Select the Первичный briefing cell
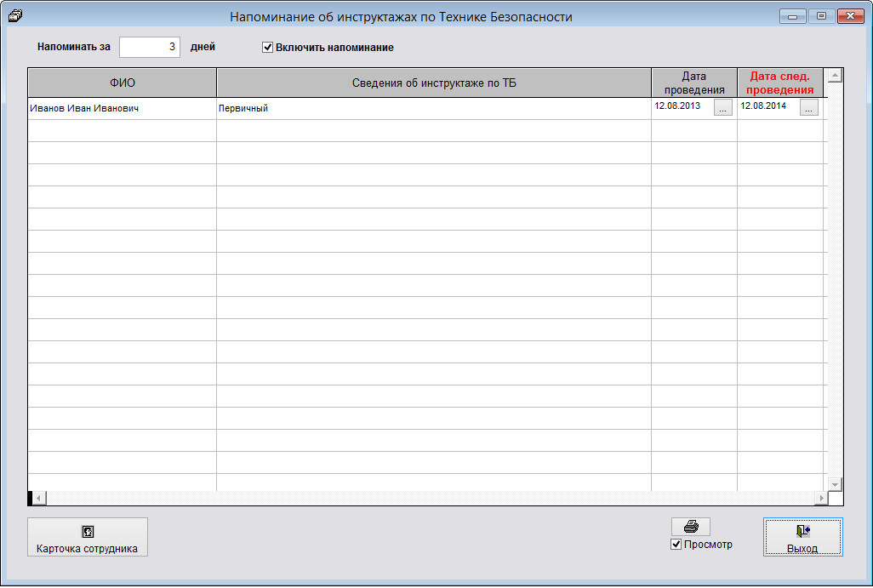The image size is (873, 588). coord(434,109)
